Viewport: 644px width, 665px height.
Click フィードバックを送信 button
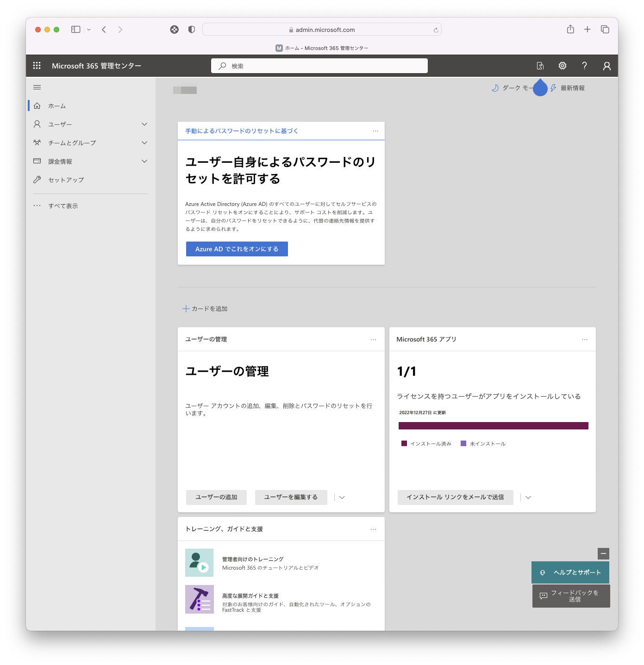click(x=571, y=596)
